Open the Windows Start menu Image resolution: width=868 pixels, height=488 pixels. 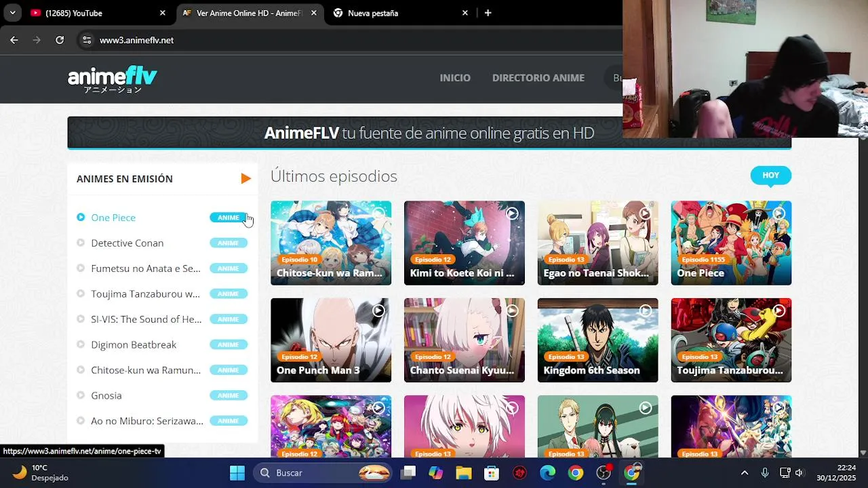point(237,472)
